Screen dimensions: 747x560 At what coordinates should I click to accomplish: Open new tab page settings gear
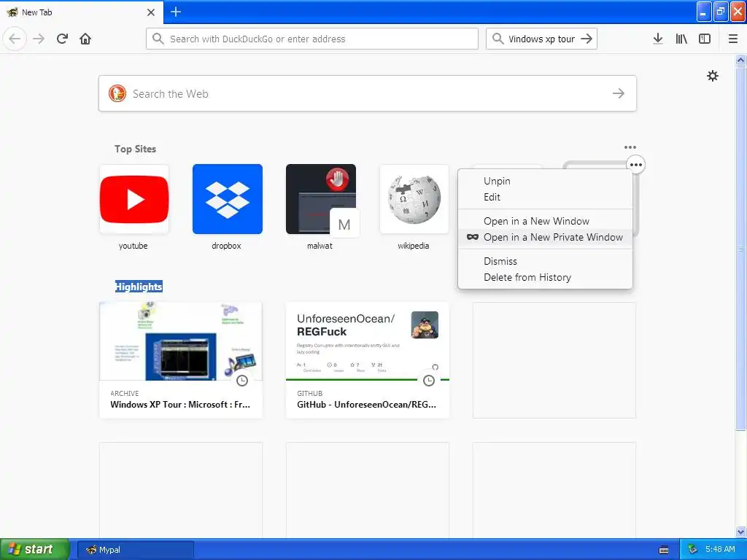pos(712,76)
